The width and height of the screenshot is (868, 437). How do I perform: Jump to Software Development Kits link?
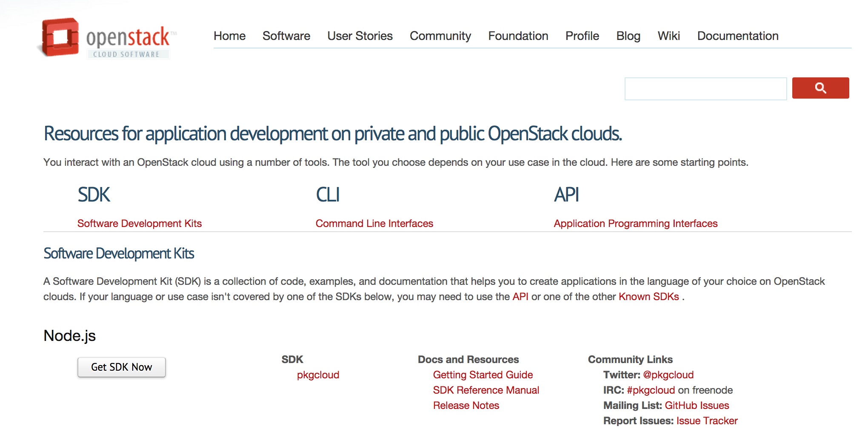click(139, 224)
